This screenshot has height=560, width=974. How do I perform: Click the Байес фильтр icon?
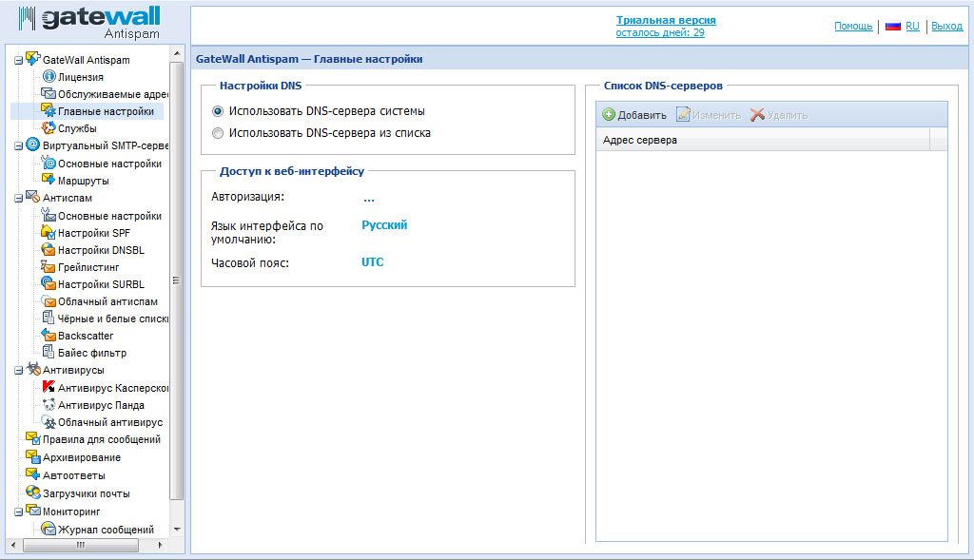point(49,352)
